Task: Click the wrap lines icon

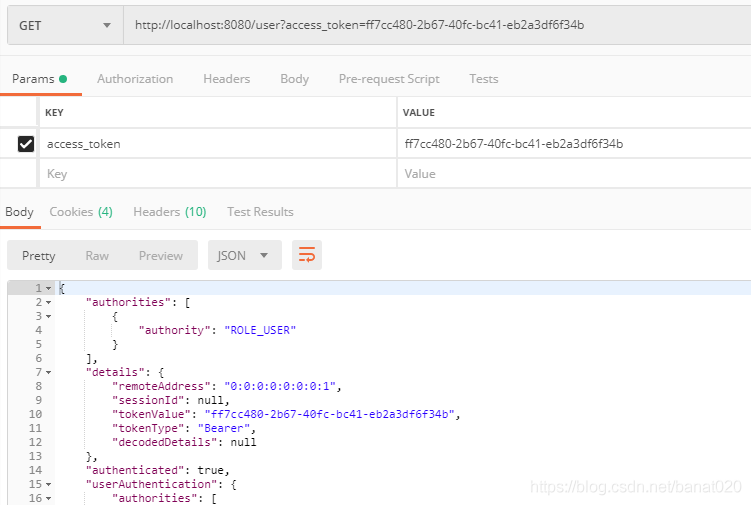Action: [307, 255]
